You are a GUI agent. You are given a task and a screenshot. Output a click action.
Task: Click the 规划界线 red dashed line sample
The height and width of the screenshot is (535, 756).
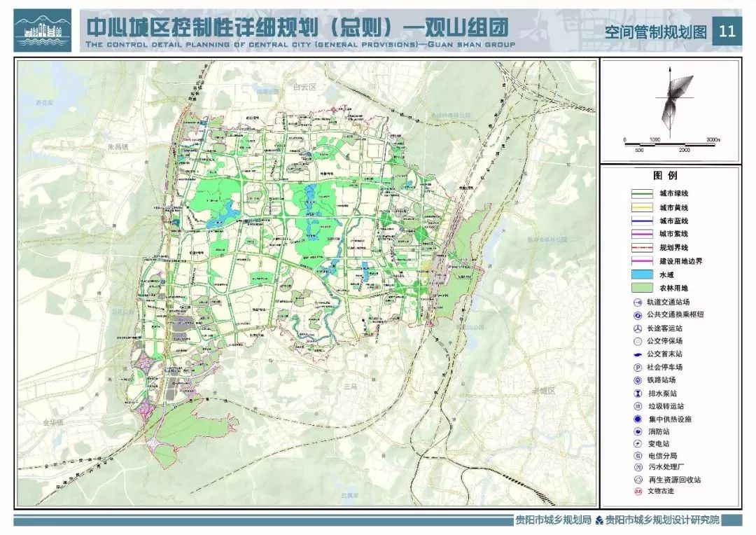click(x=642, y=248)
